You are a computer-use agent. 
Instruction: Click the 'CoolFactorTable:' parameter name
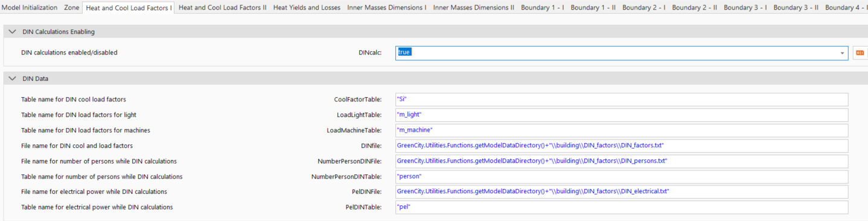358,99
